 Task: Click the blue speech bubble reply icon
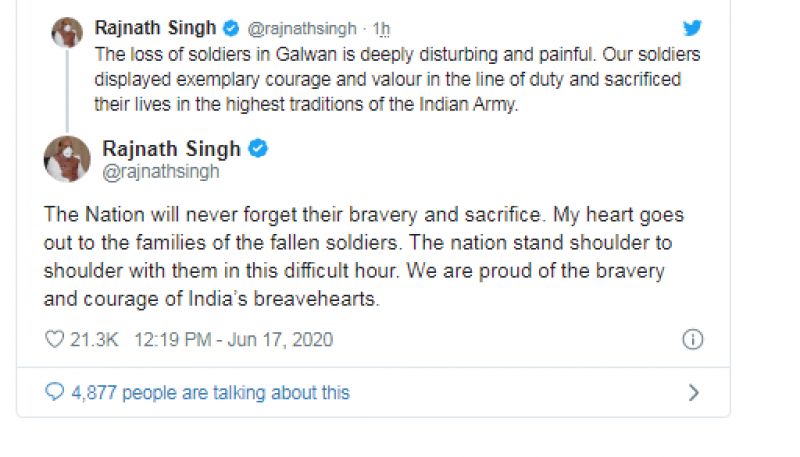click(54, 392)
